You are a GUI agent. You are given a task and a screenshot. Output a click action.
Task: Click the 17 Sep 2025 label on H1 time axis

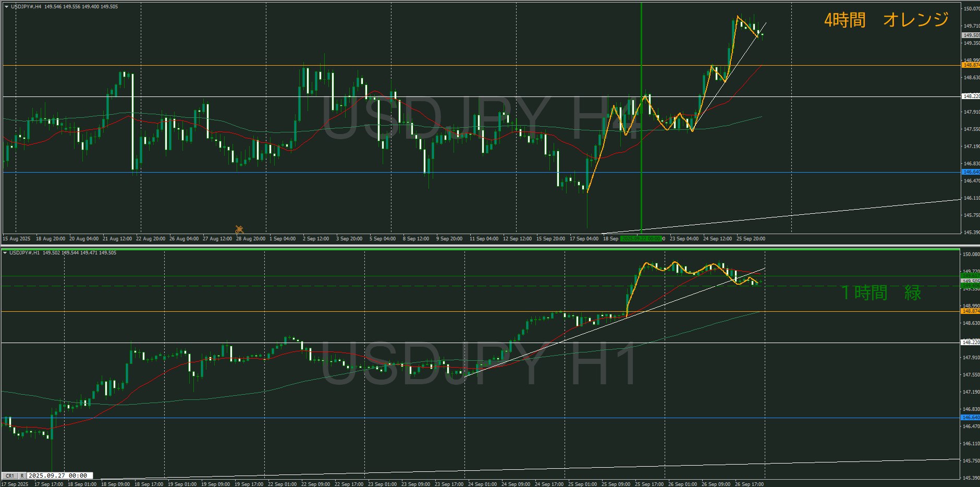pos(16,484)
